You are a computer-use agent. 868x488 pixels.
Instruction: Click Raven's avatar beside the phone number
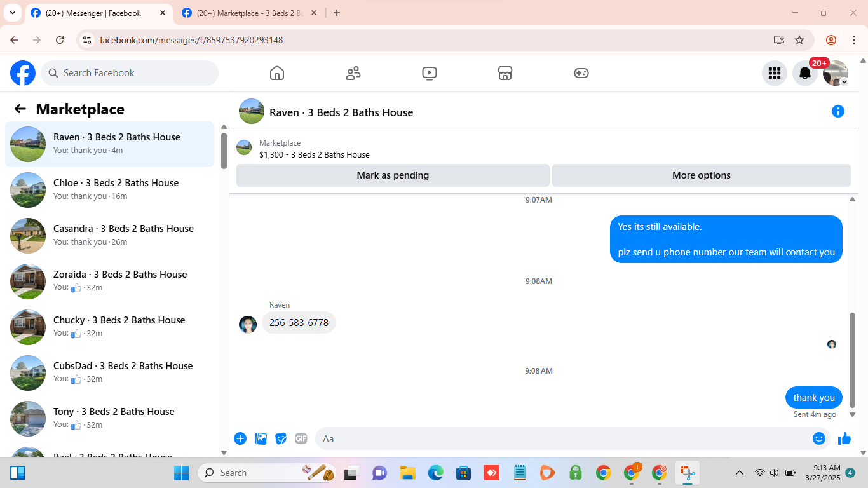[x=248, y=325]
